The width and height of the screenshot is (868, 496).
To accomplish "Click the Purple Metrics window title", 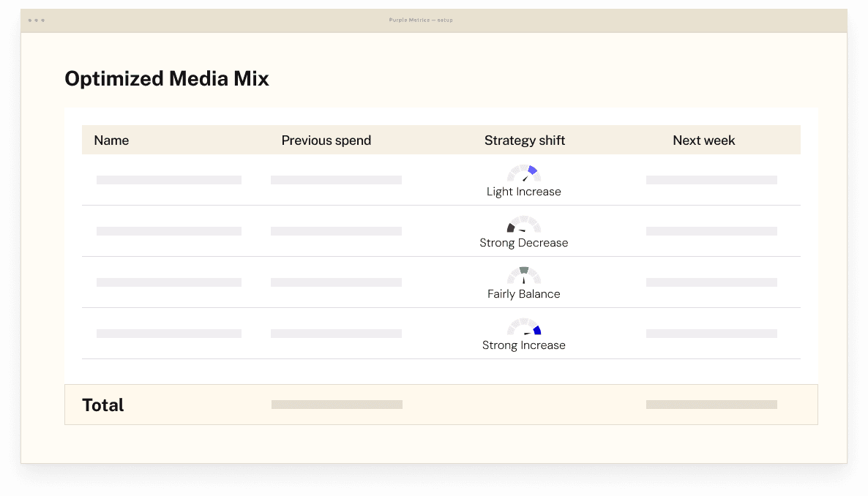I will (421, 20).
